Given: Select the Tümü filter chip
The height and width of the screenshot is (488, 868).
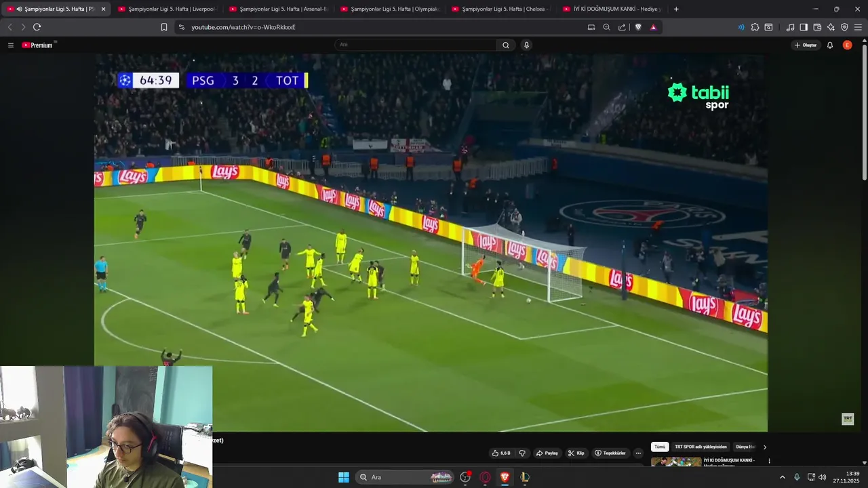Looking at the screenshot, I should (660, 447).
